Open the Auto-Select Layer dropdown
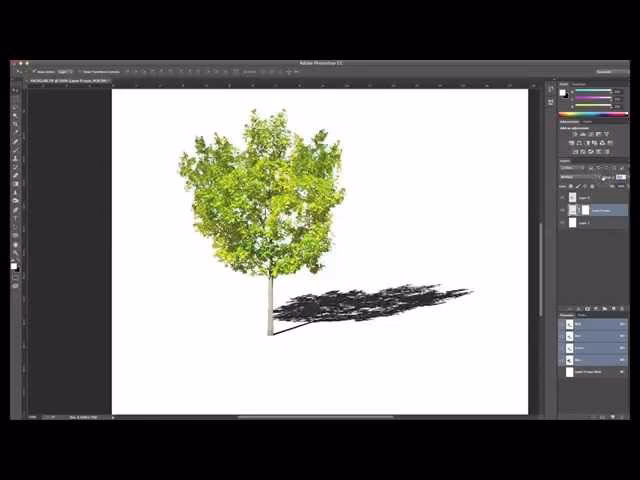 coord(65,71)
